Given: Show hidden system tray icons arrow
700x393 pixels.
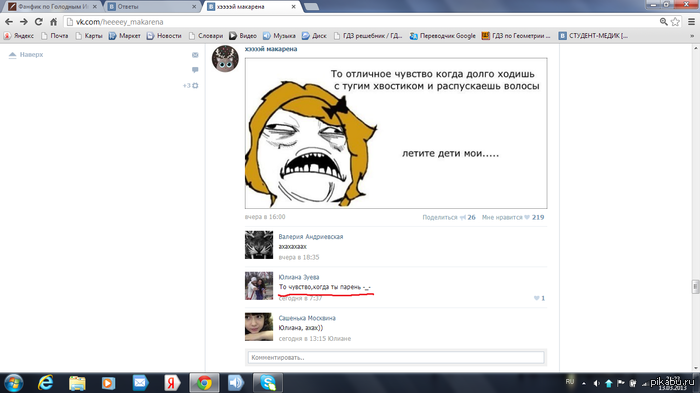Looking at the screenshot, I should tap(583, 383).
